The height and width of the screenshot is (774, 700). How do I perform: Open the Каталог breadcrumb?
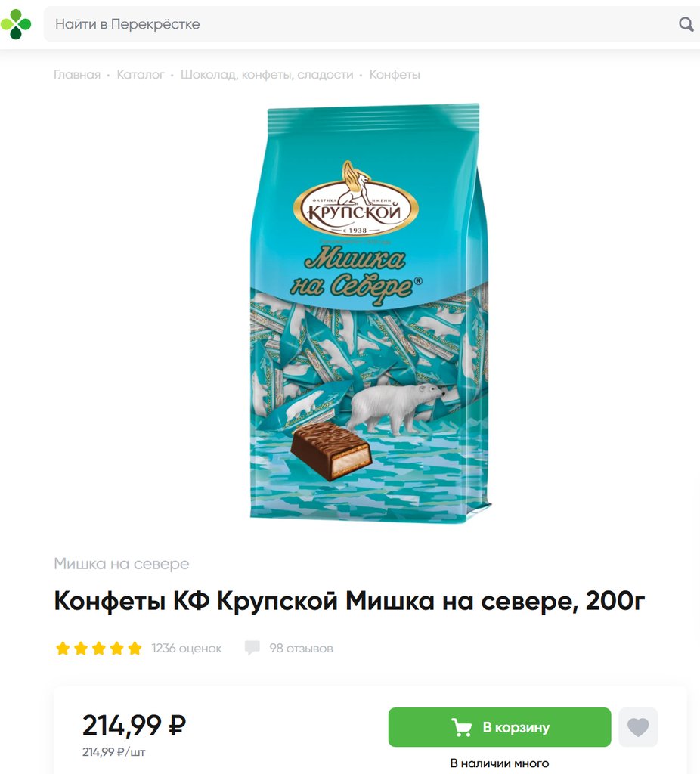pos(141,75)
